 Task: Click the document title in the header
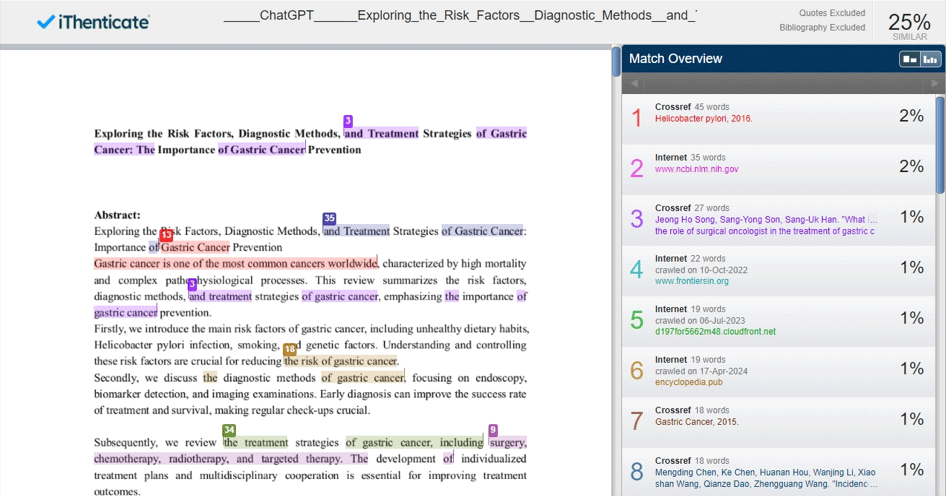460,16
